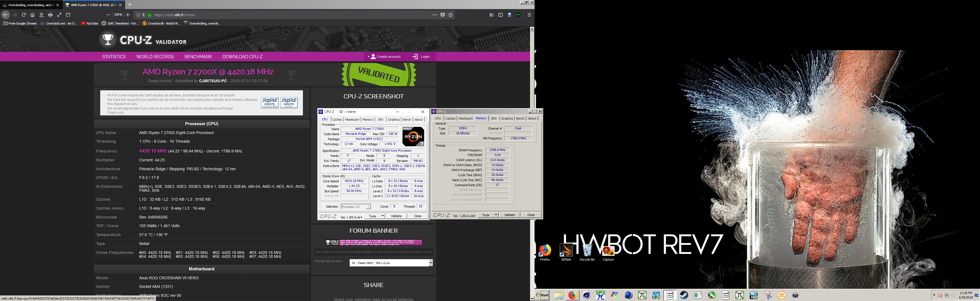The height and width of the screenshot is (301, 980).
Task: Click the forum banner BBCode text field
Action: (374, 252)
